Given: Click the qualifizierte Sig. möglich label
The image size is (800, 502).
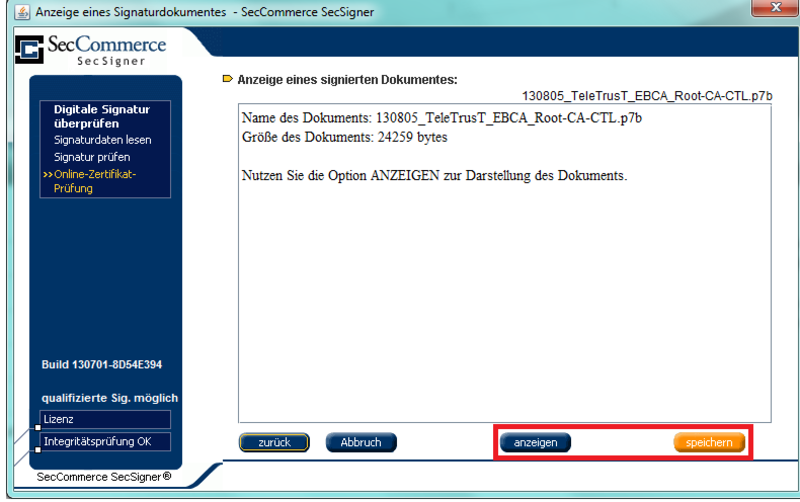Looking at the screenshot, I should click(110, 398).
